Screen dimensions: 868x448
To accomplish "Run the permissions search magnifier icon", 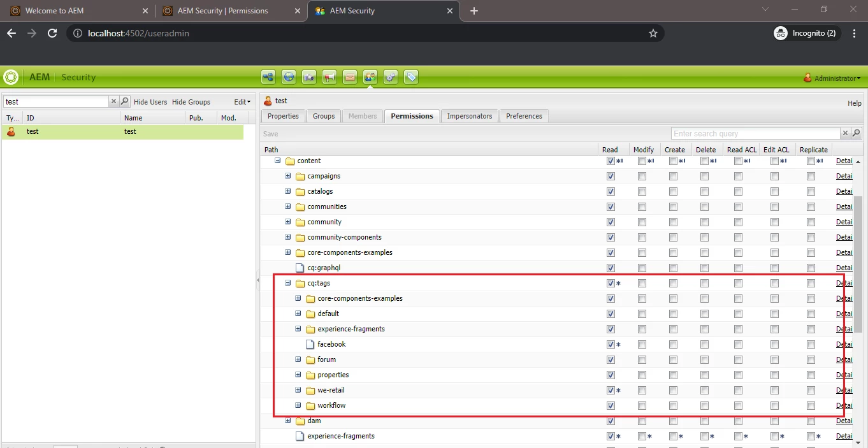I will [x=857, y=133].
